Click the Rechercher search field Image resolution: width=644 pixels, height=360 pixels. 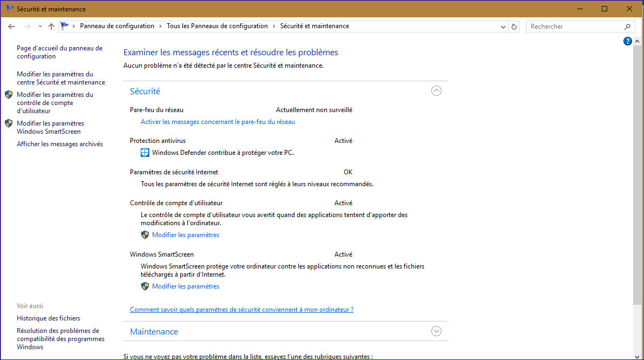tap(574, 27)
